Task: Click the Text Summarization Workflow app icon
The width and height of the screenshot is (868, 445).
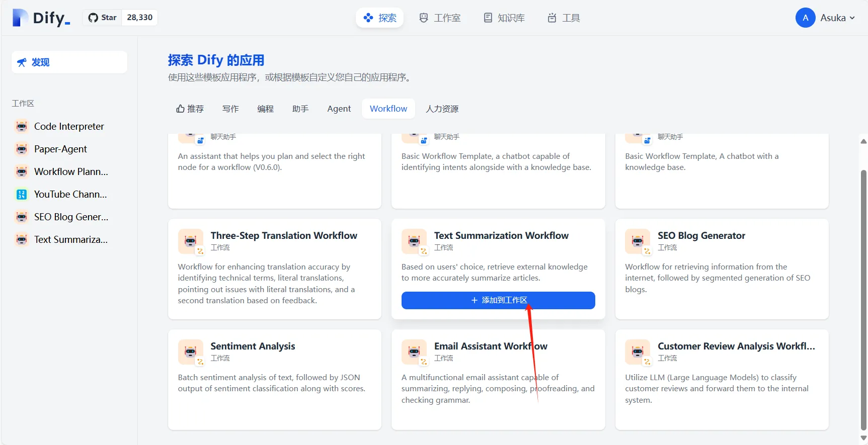Action: click(414, 241)
